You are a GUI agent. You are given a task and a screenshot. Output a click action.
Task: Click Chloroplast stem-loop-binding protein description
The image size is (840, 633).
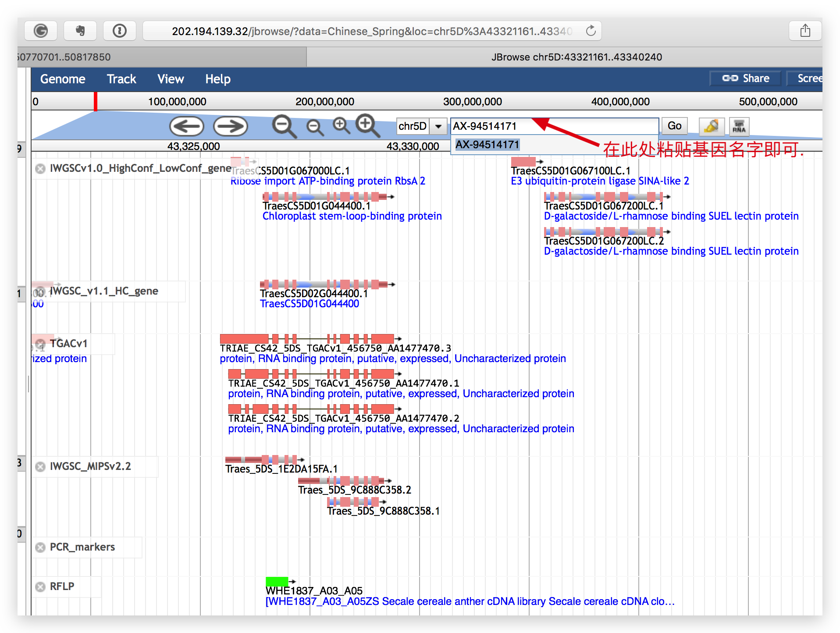click(x=352, y=216)
